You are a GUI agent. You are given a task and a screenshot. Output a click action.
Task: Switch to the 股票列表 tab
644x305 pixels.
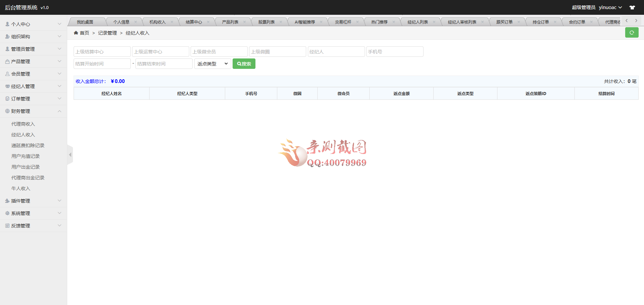click(266, 22)
